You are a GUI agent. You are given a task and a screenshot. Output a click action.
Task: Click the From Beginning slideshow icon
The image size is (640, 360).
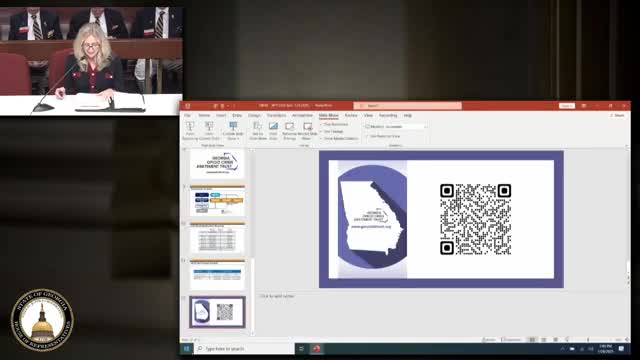190,131
